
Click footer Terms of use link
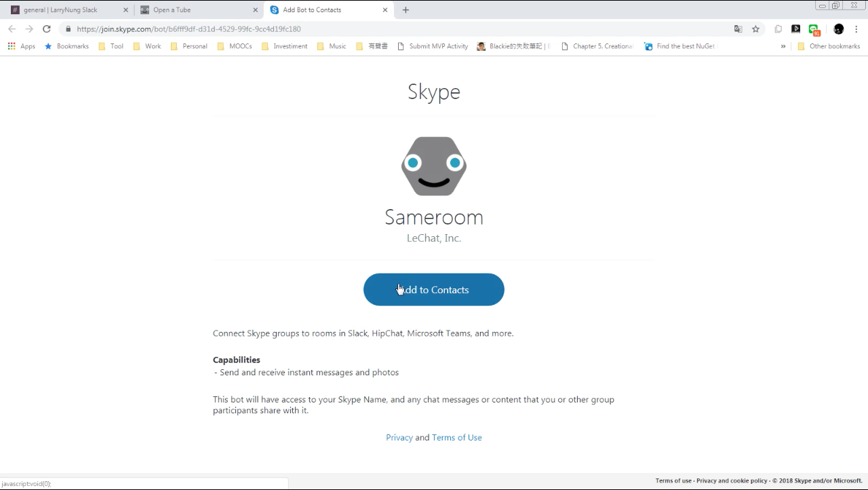tap(673, 480)
